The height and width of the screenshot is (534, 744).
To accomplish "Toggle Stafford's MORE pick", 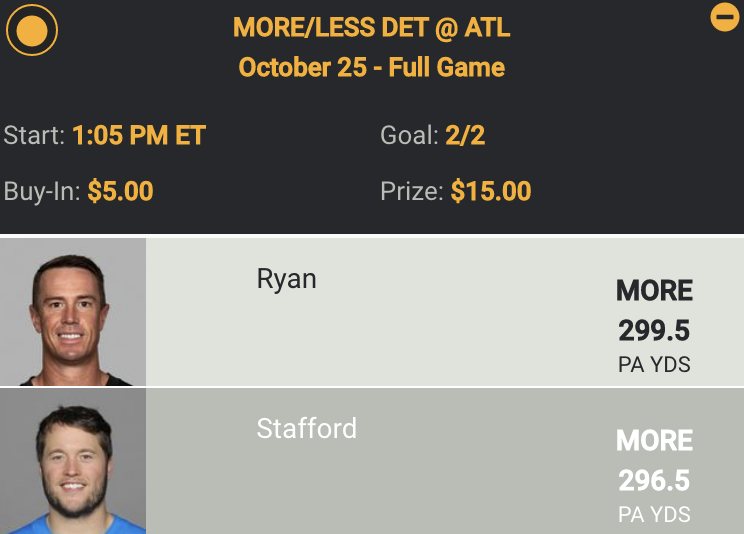I will click(654, 441).
